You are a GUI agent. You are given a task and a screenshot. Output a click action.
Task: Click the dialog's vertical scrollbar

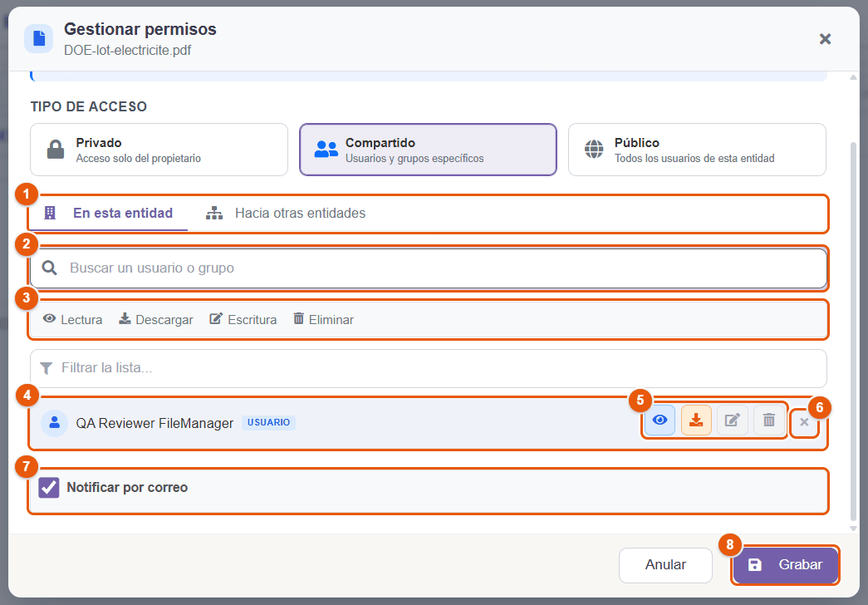pos(854,330)
